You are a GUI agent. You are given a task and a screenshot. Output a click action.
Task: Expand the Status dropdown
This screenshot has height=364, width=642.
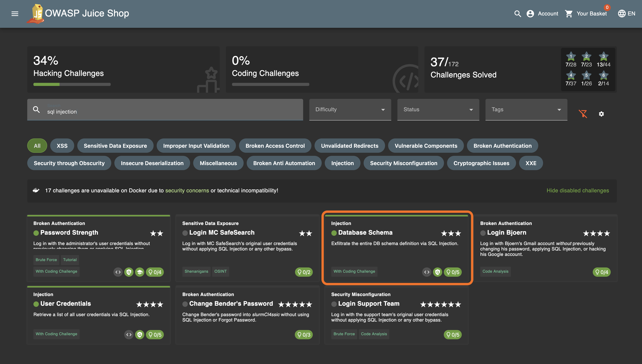[x=438, y=109]
